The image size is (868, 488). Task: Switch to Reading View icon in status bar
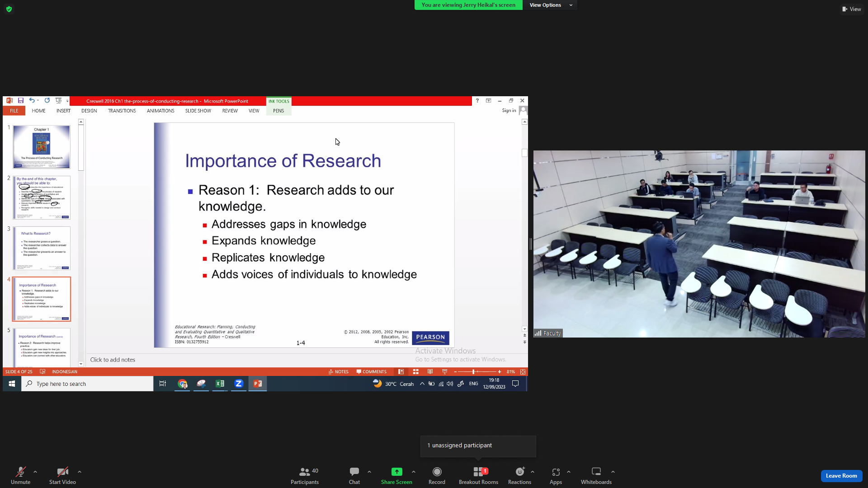pos(430,372)
